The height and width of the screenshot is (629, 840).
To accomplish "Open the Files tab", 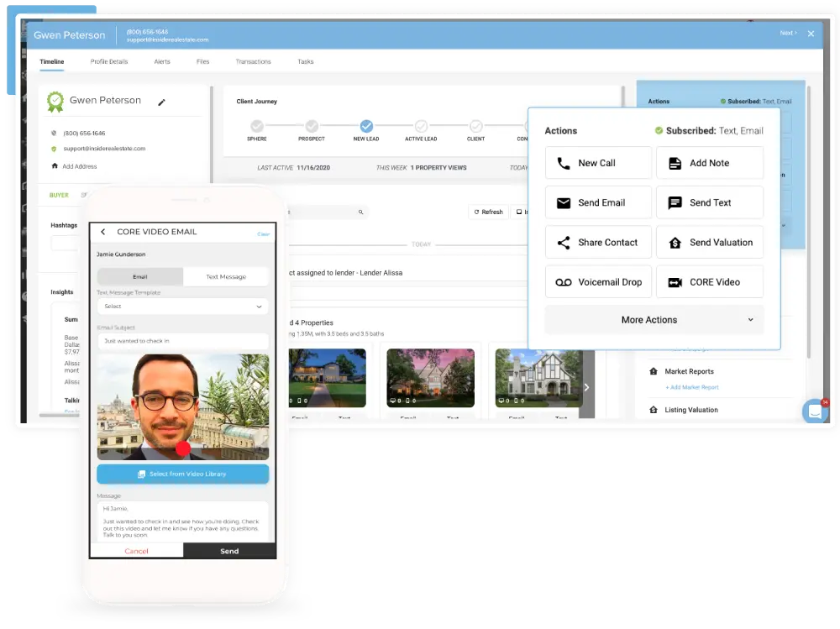I will tap(203, 61).
